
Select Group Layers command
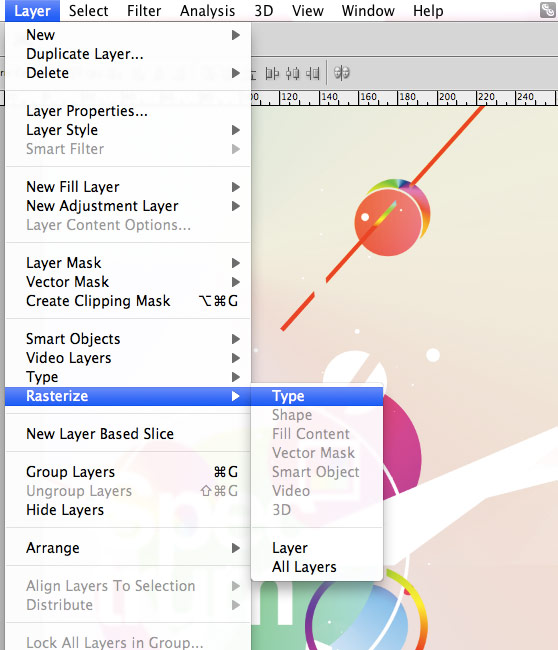tap(128, 472)
